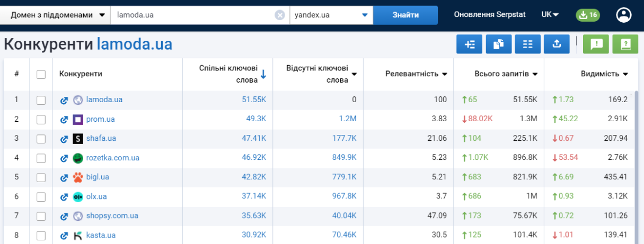
Task: Open the shopsy.com.ua competitor link
Action: pos(112,216)
